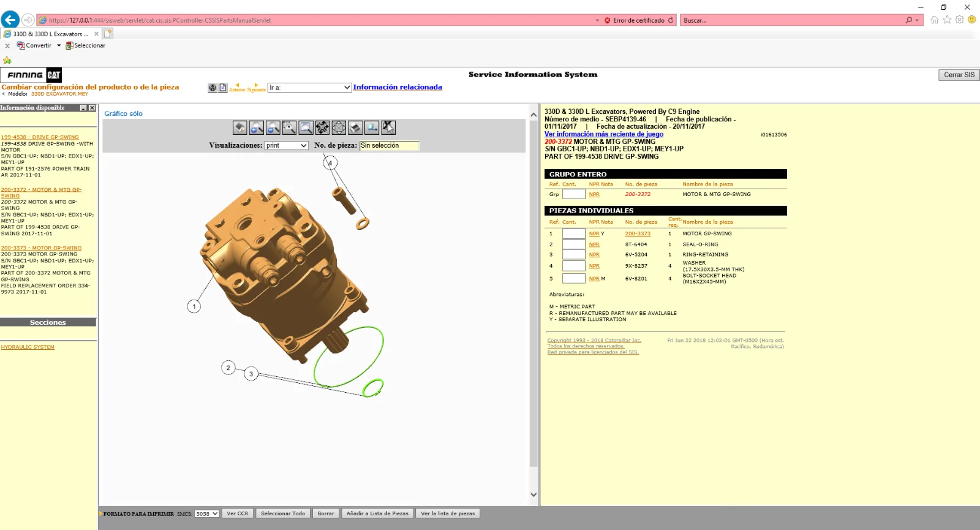Click 'Añadir a Lista de Piezas' button

point(377,513)
